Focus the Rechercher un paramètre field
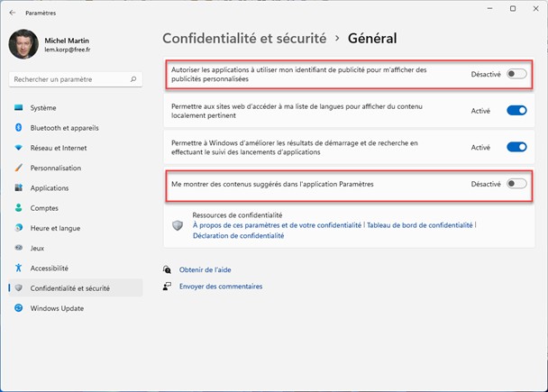 coord(70,80)
